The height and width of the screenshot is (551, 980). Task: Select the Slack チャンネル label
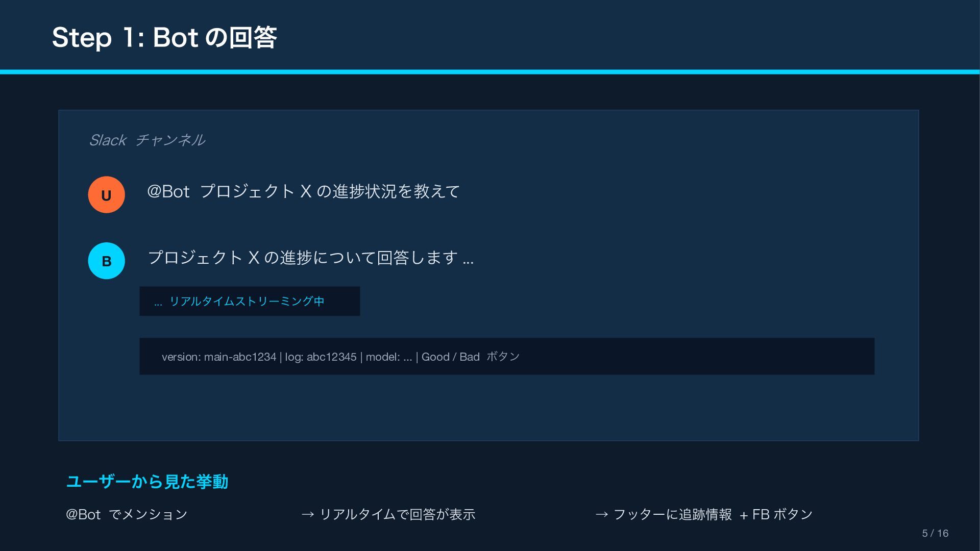[147, 140]
